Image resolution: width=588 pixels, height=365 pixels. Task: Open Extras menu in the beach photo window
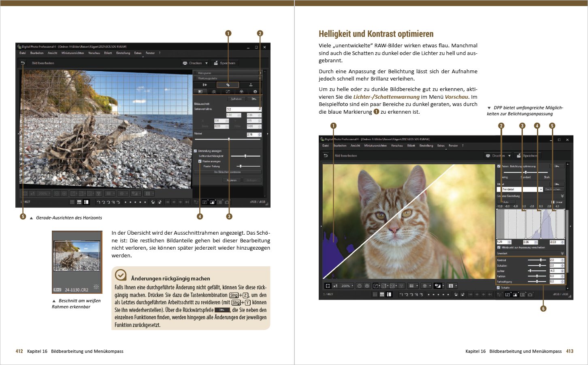(x=138, y=53)
